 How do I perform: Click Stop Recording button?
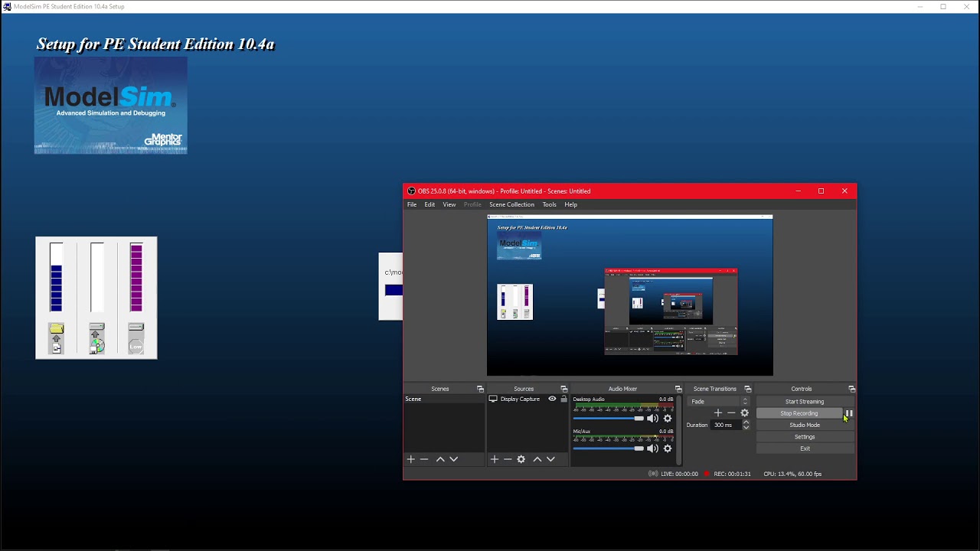click(799, 413)
